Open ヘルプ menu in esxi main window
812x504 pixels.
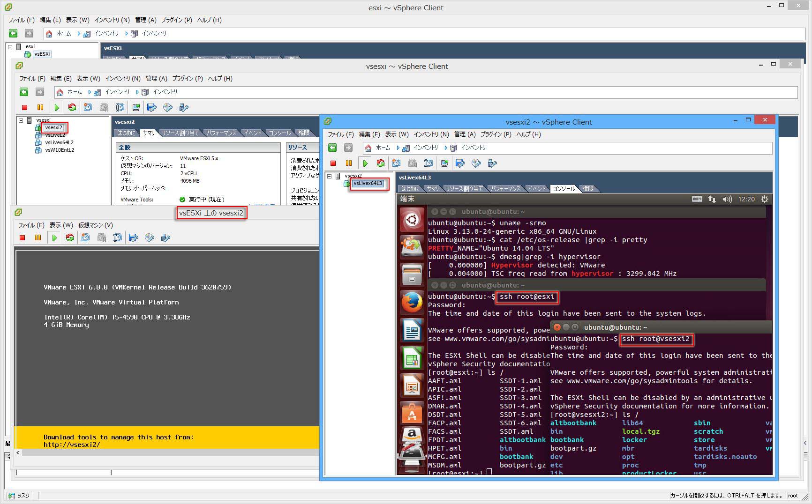[x=209, y=20]
